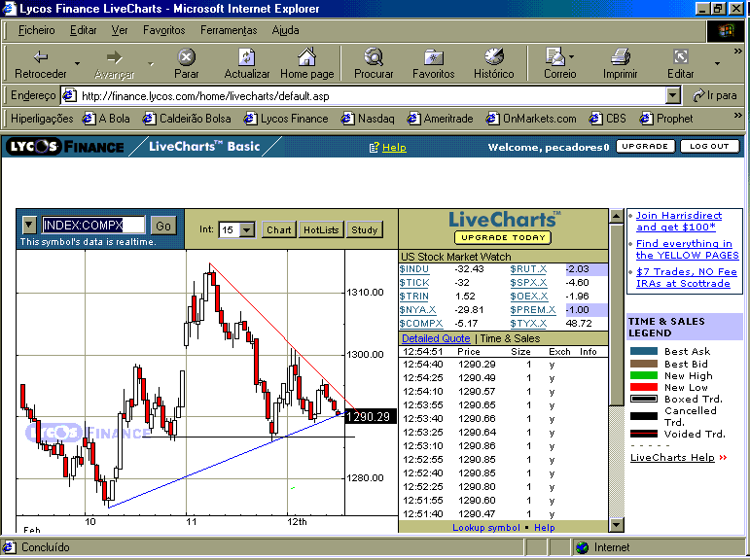Click the Best Ask legend color swatch
The image size is (750, 560).
[644, 351]
